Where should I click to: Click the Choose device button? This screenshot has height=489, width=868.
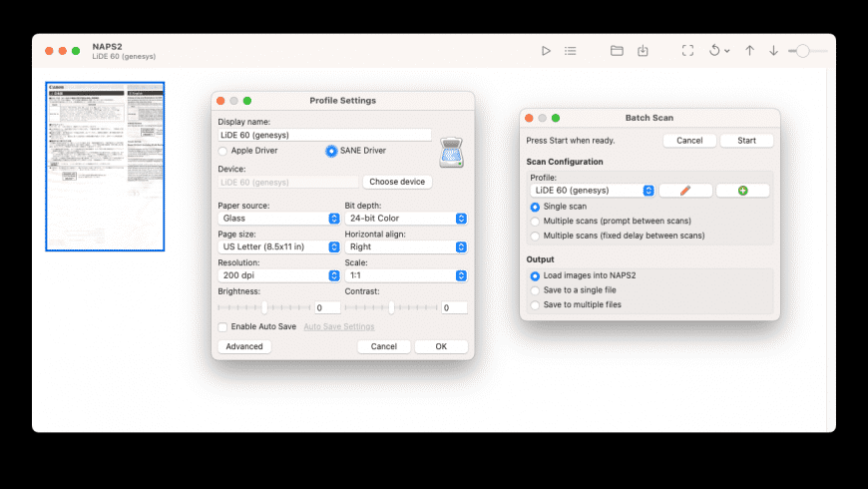pyautogui.click(x=397, y=182)
